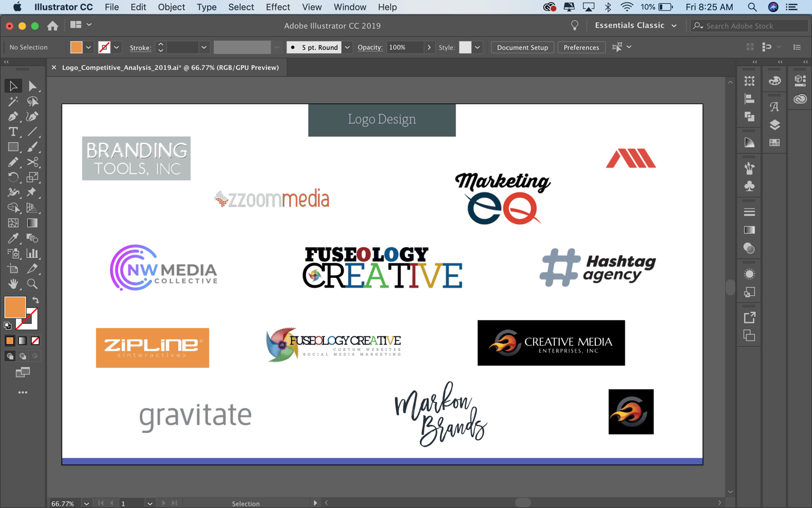Click Edit Toolbar three-dots button
The height and width of the screenshot is (508, 812).
23,393
